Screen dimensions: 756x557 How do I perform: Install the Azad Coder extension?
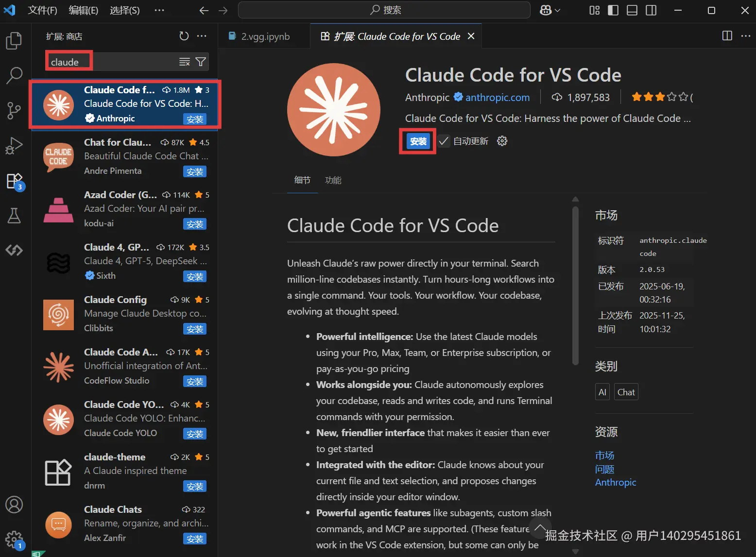coord(195,224)
